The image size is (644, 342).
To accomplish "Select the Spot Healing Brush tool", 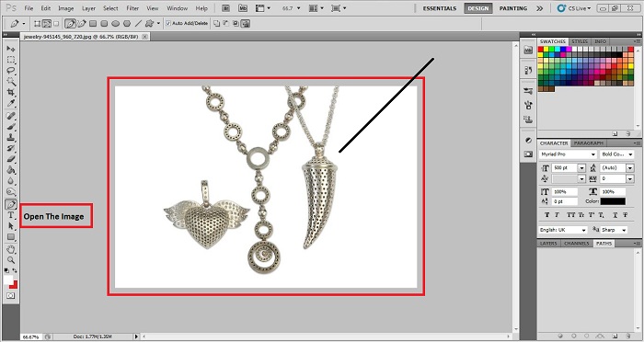I will tap(11, 116).
